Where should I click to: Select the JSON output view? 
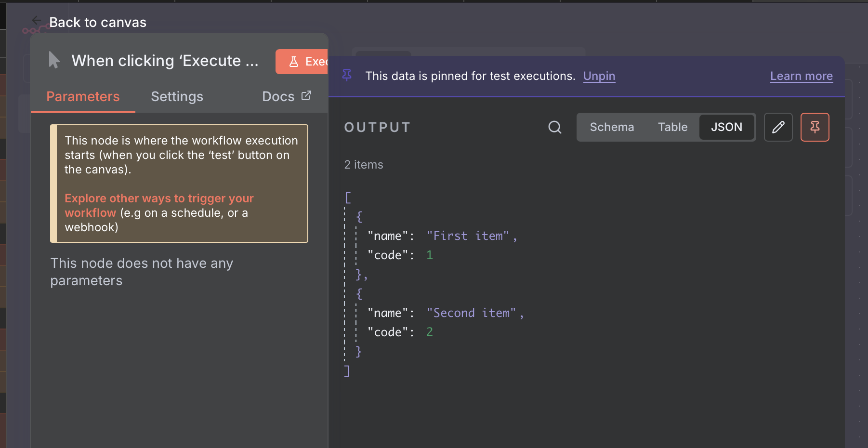tap(726, 127)
